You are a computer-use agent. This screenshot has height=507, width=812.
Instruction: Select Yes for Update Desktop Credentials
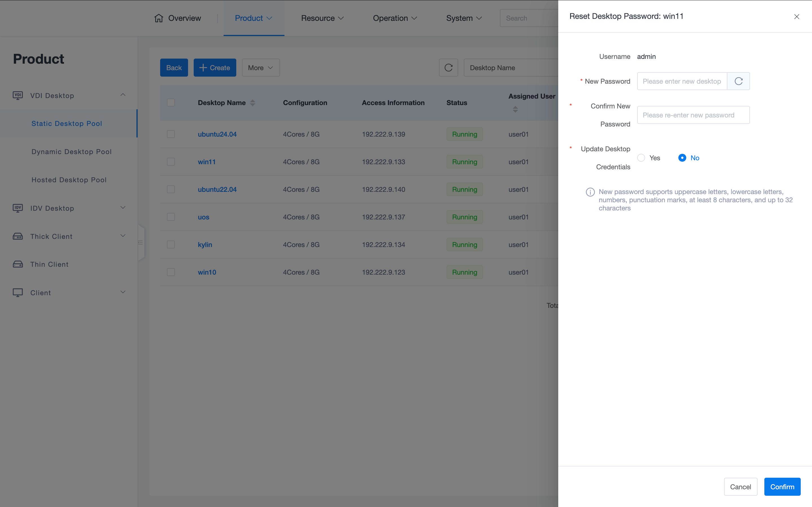[x=641, y=158]
